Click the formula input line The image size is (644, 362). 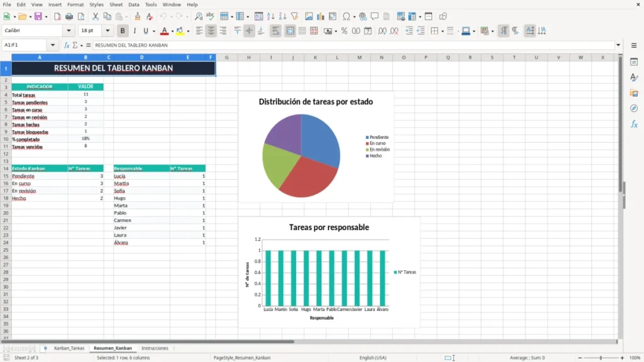pos(353,45)
